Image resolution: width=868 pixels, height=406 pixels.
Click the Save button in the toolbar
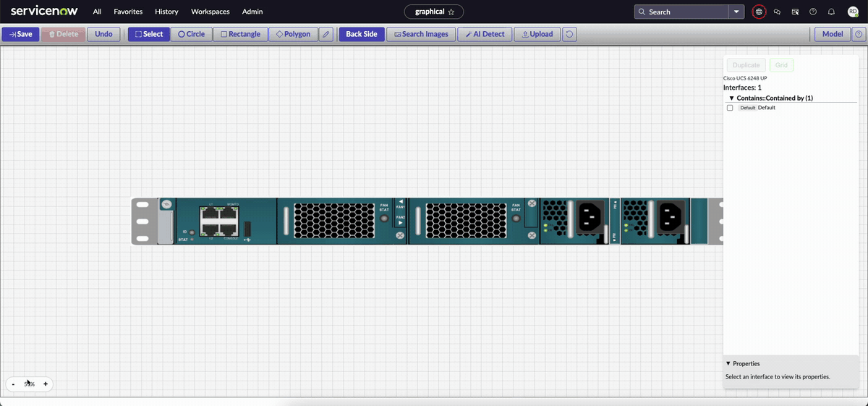click(21, 34)
